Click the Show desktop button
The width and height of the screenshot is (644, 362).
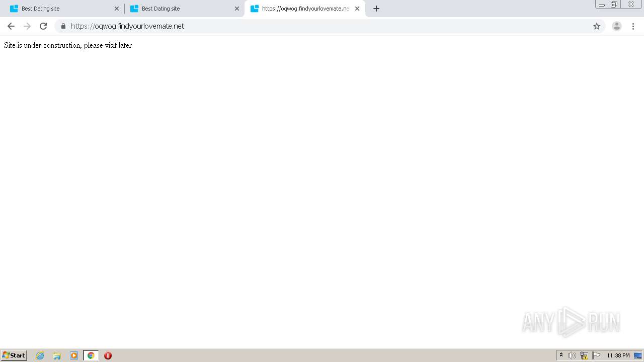(638, 355)
